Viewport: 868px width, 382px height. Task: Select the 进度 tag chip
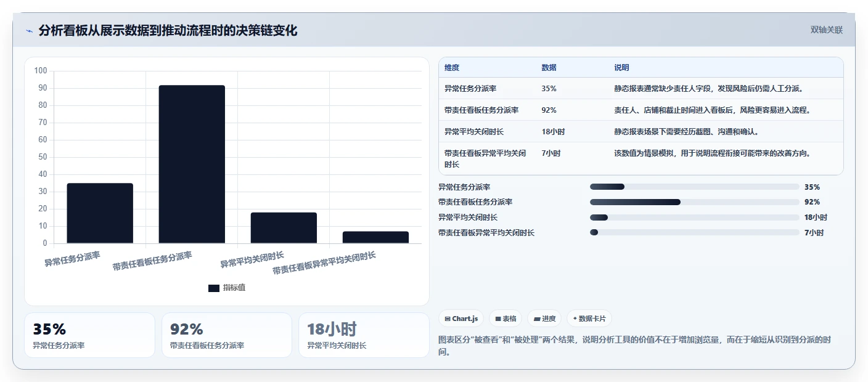coord(544,319)
